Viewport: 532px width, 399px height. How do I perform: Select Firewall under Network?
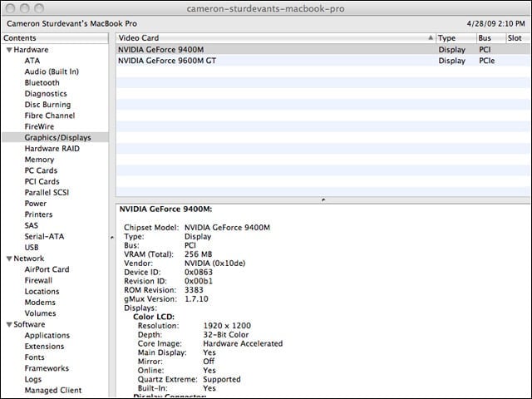click(38, 280)
